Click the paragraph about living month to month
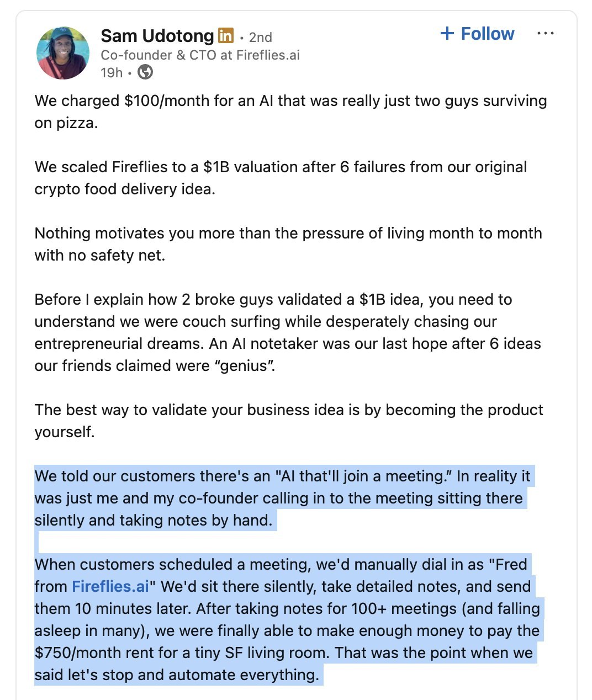This screenshot has height=700, width=592. point(276,233)
